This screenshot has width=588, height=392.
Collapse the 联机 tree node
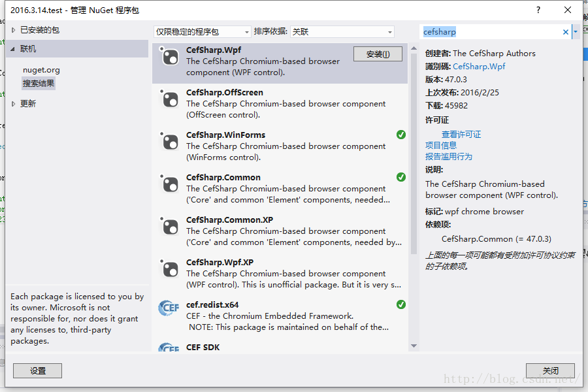[13, 49]
